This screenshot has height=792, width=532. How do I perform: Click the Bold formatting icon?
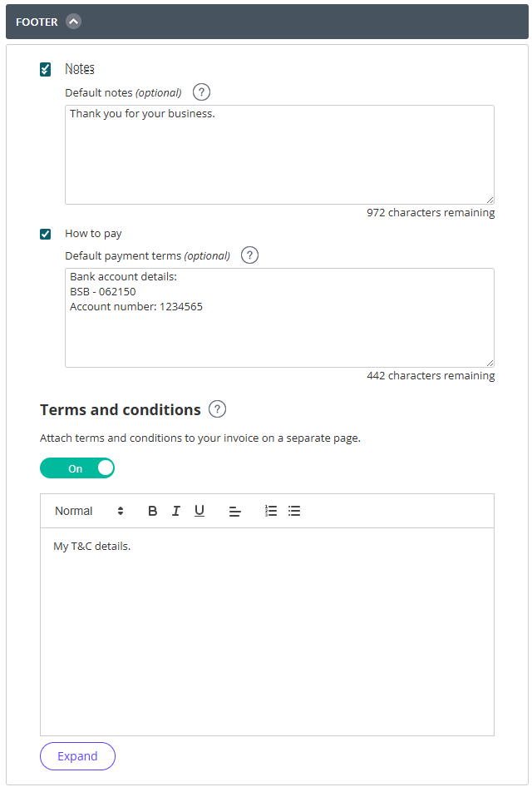click(152, 511)
